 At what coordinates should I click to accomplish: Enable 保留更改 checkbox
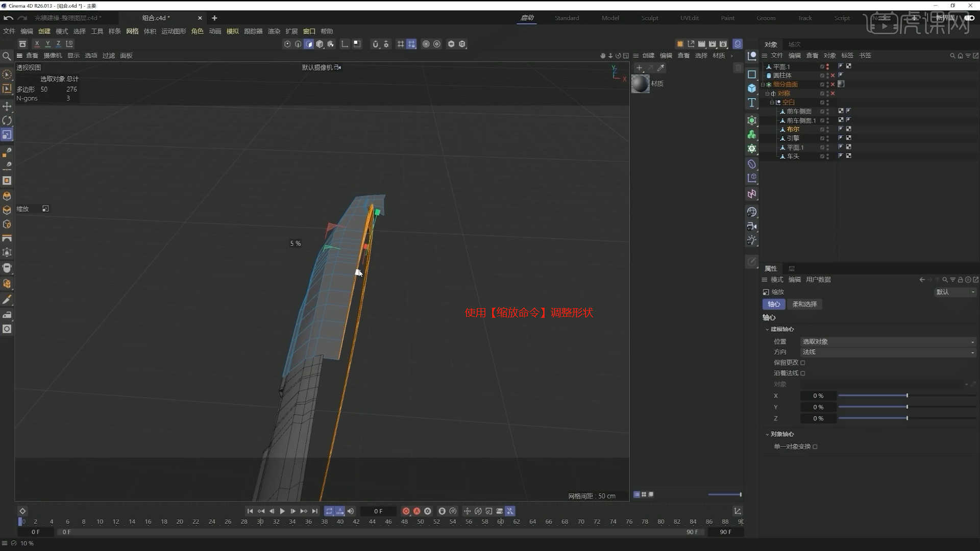[803, 363]
